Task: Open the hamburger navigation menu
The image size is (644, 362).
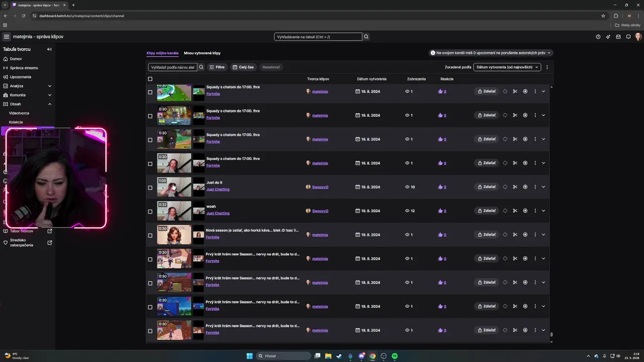Action: [6, 37]
